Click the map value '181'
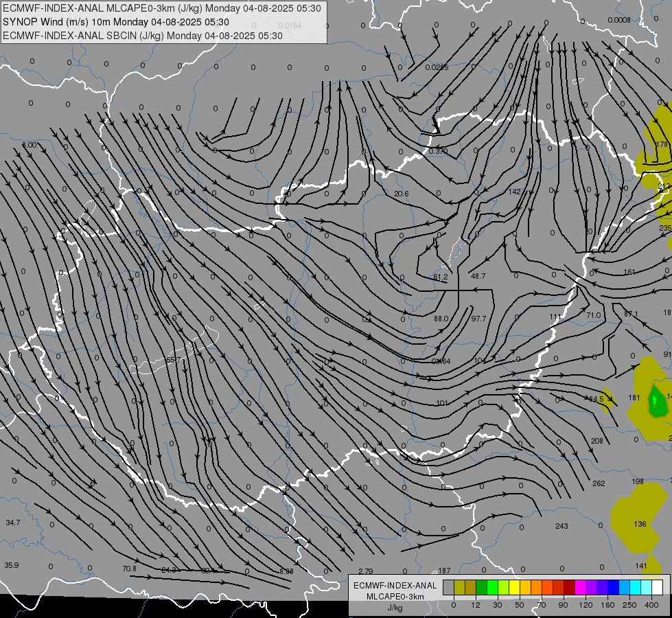672x618 pixels. point(634,398)
